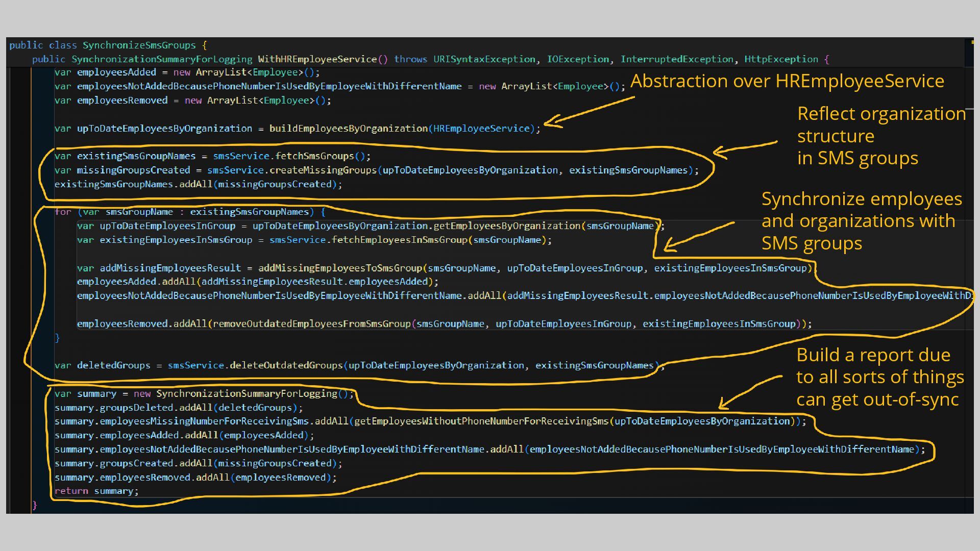Click removeOutdatedEmployeesFromSmsGroup call

pyautogui.click(x=311, y=324)
